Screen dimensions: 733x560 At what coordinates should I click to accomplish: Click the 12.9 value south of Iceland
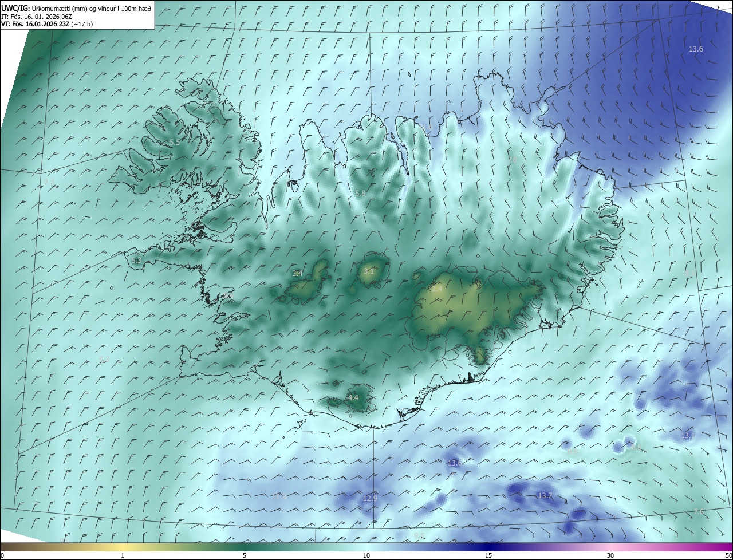[x=371, y=499]
